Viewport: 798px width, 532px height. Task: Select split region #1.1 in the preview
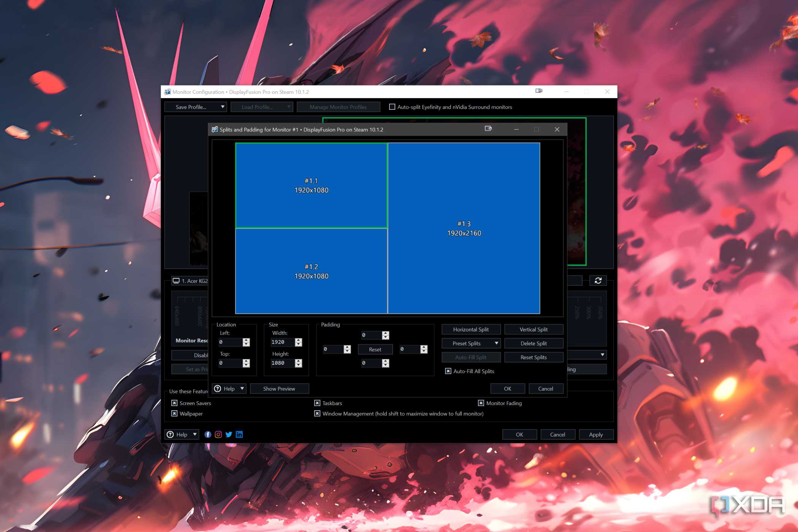[311, 185]
